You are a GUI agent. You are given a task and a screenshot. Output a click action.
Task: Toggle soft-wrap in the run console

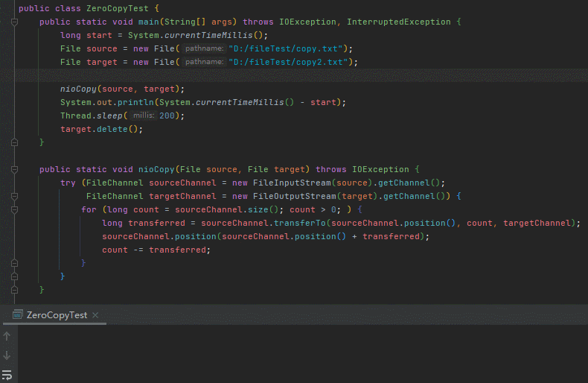pos(7,375)
